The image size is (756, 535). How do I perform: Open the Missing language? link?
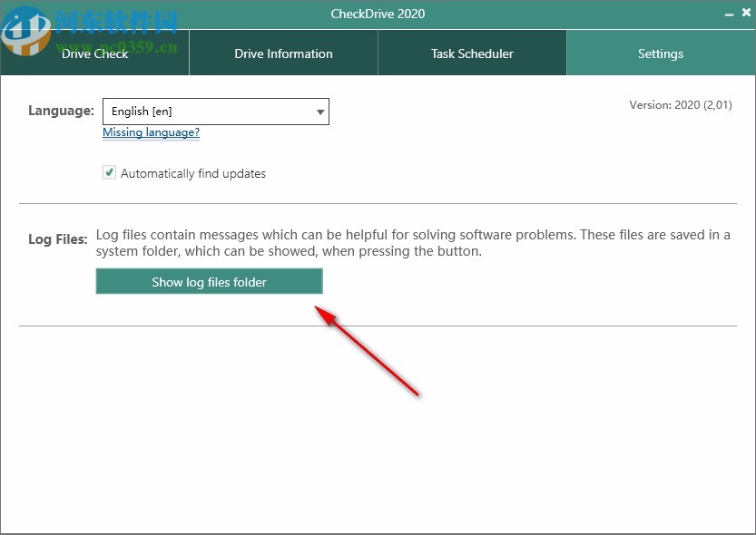click(x=151, y=132)
